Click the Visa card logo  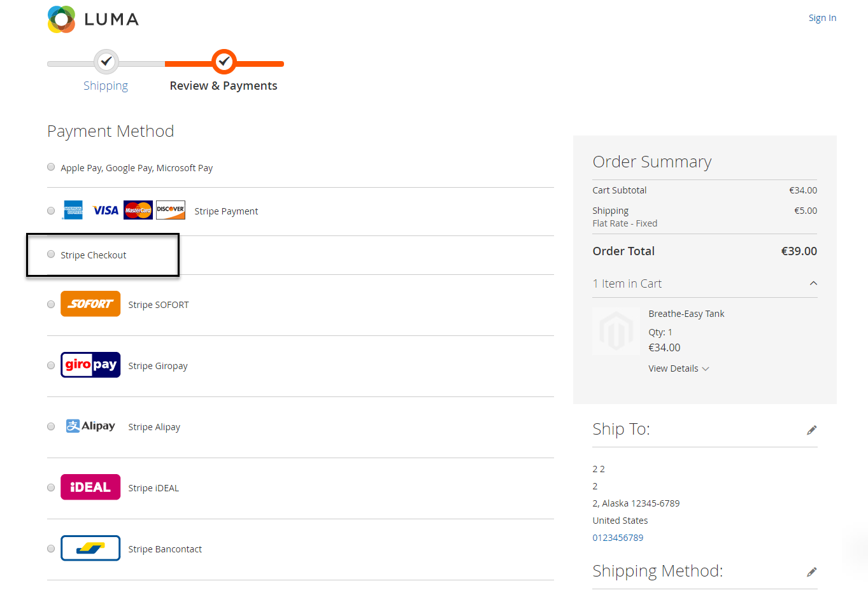point(106,211)
